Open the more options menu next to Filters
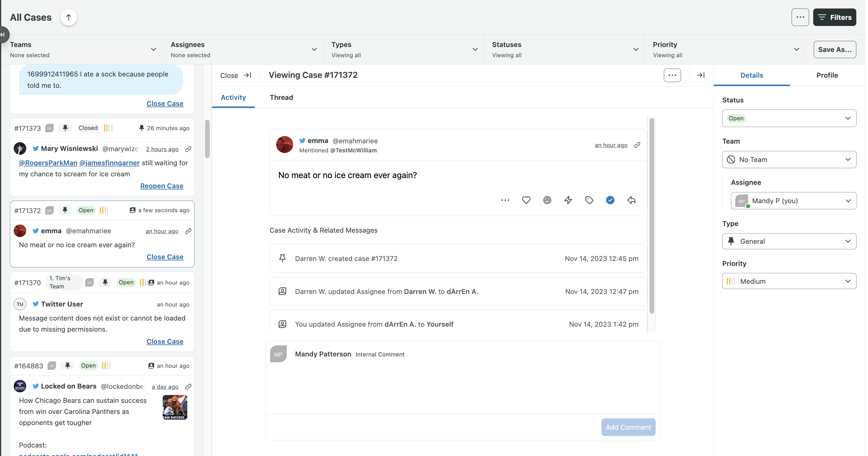 coord(800,17)
